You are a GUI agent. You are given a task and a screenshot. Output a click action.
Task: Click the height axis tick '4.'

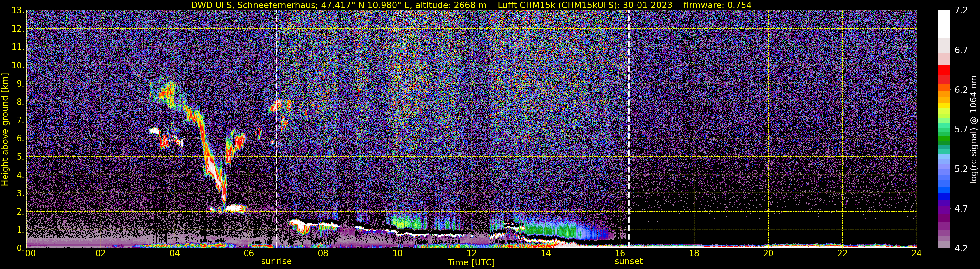tap(21, 175)
